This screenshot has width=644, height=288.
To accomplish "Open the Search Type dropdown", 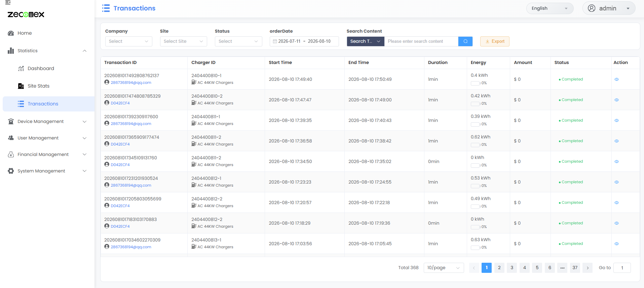I will [365, 41].
